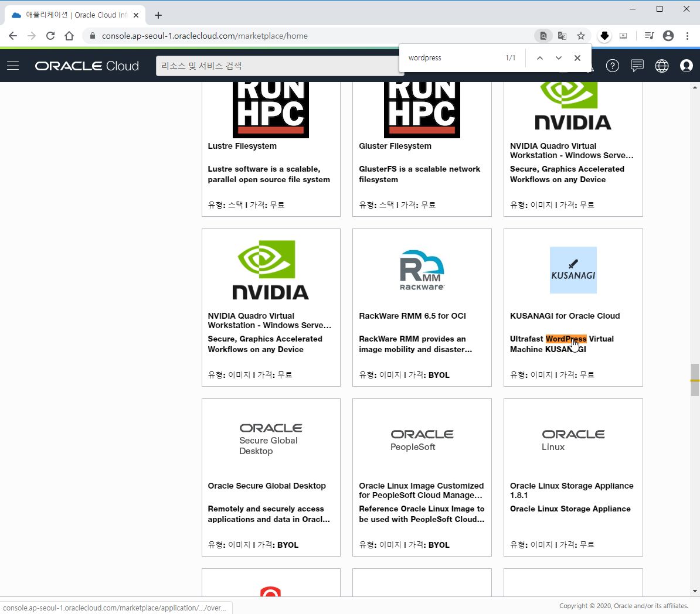700x614 pixels.
Task: Click the address bar URL
Action: (x=205, y=36)
